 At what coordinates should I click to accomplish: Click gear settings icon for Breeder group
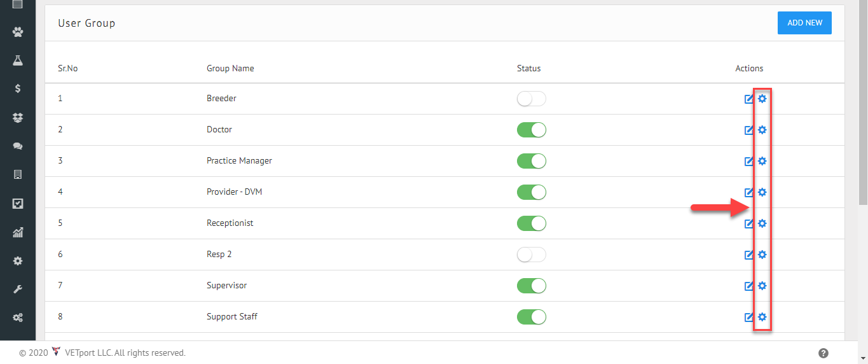pyautogui.click(x=762, y=99)
